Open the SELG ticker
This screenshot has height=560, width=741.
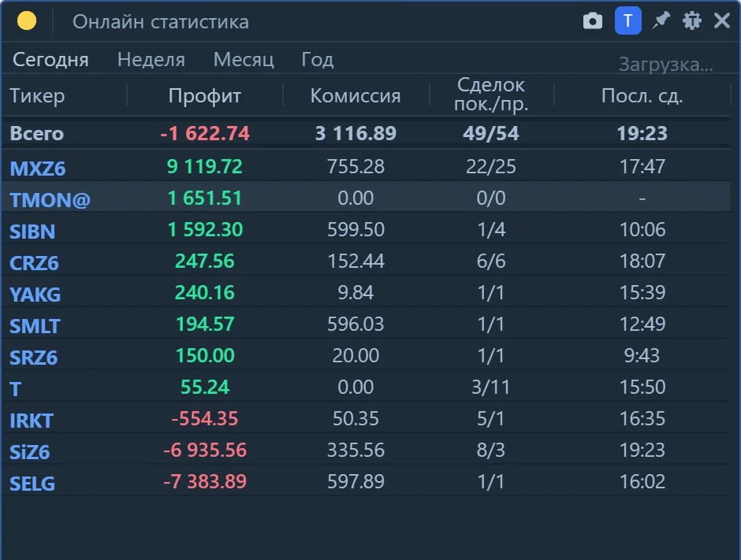pyautogui.click(x=32, y=484)
